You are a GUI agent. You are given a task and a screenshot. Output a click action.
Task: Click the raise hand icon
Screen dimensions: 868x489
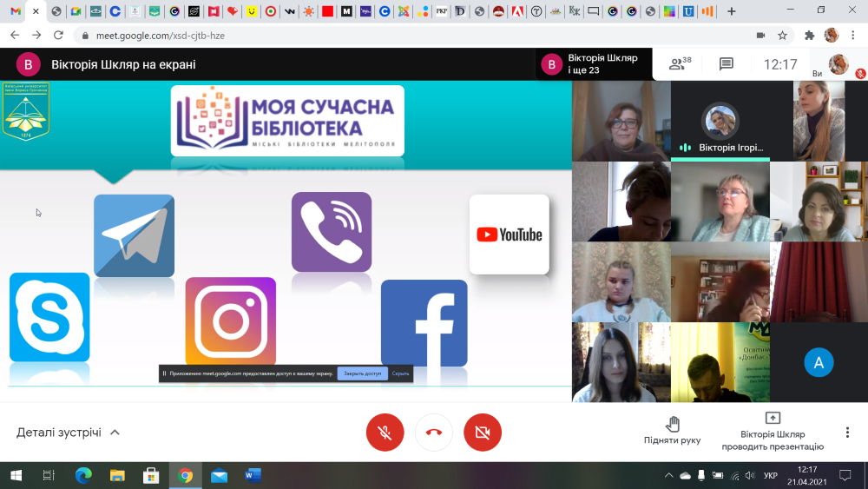(672, 425)
